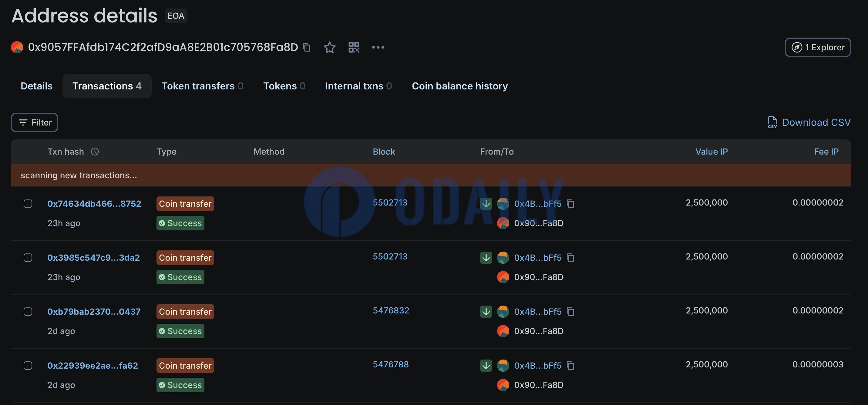
Task: Open the 1 Explorer button
Action: [x=817, y=47]
